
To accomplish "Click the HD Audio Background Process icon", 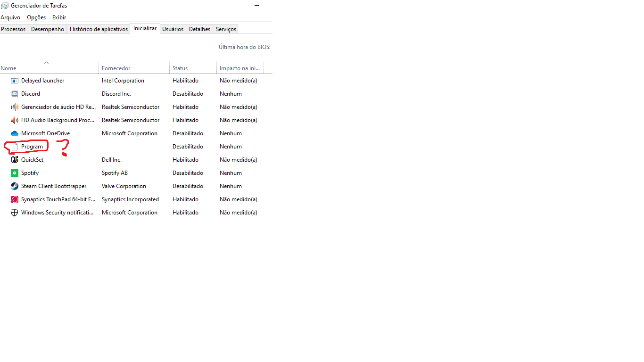I will click(x=14, y=120).
